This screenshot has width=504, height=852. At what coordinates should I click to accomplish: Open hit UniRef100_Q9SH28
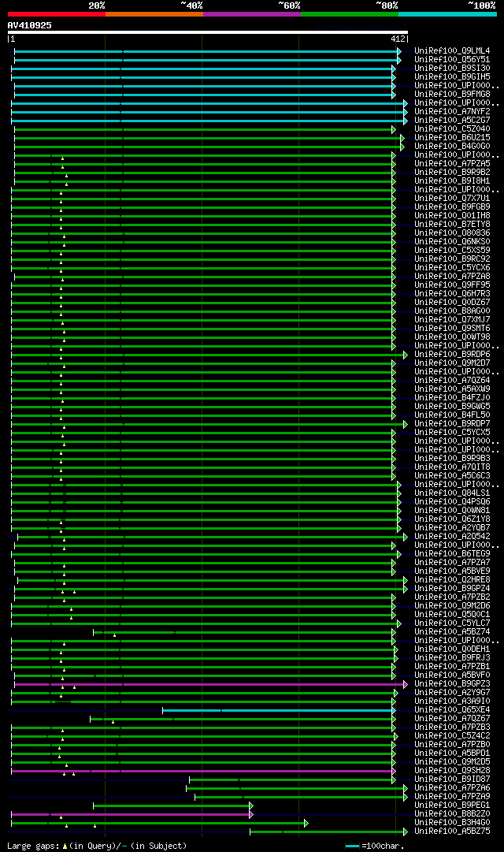(x=452, y=771)
